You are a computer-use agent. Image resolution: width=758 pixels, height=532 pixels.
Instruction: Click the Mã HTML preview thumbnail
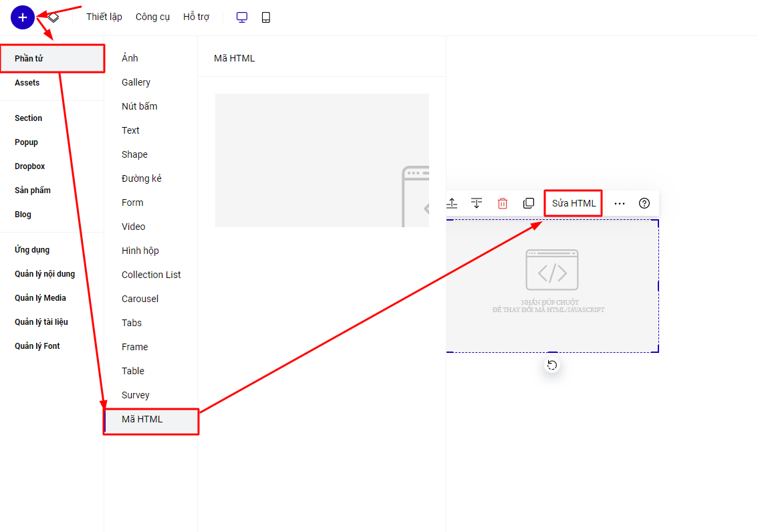pyautogui.click(x=322, y=160)
